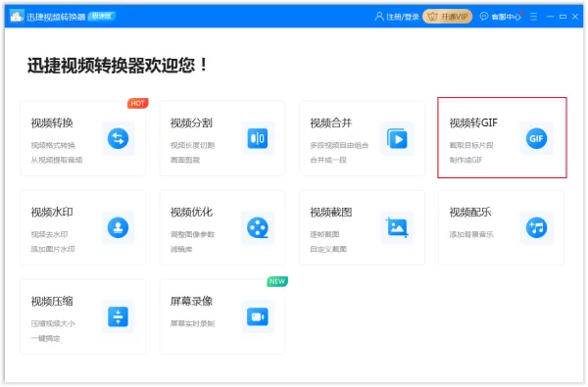Select the 屏幕录像 card title
The width and height of the screenshot is (588, 387).
click(191, 301)
